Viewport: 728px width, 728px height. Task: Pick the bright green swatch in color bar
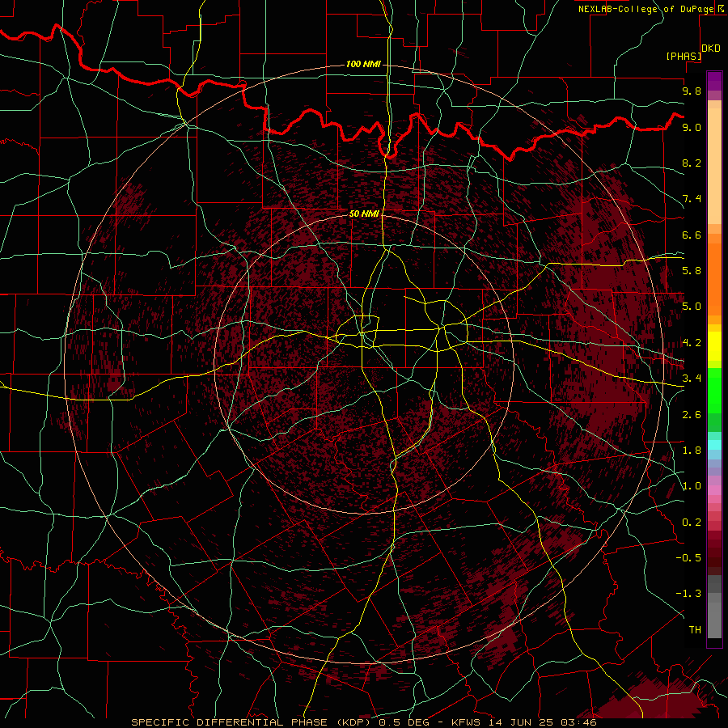point(714,391)
